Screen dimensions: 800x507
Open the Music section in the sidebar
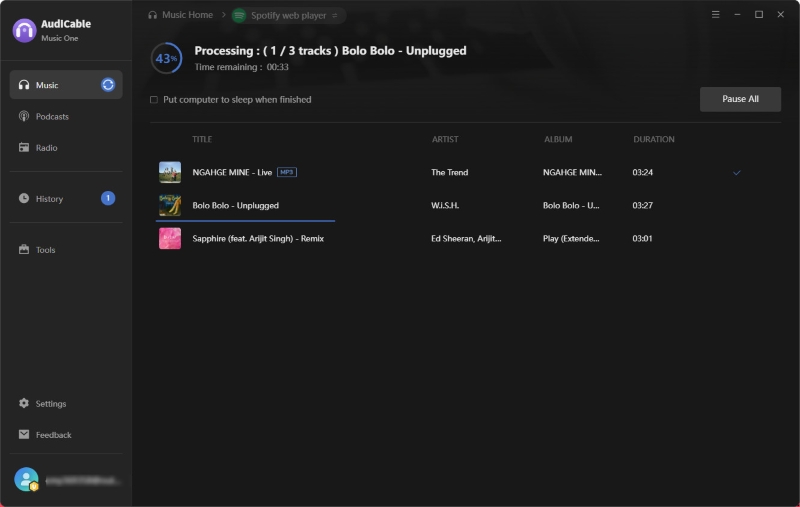[x=66, y=85]
